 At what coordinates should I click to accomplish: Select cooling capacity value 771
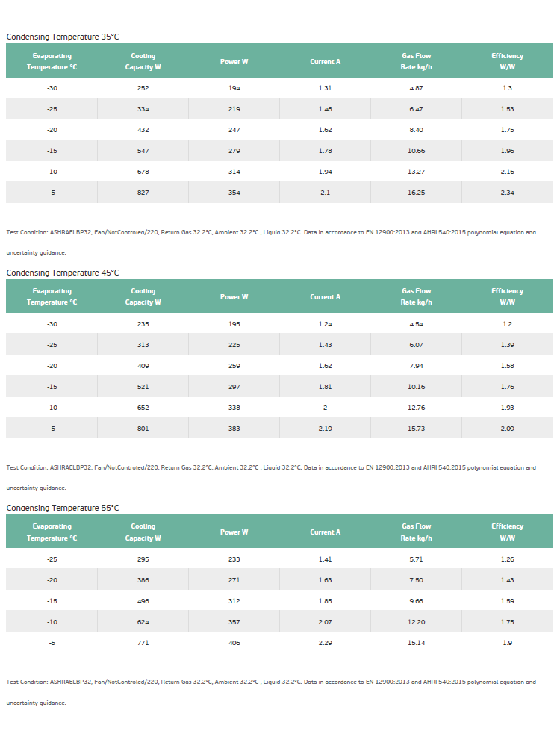[143, 642]
